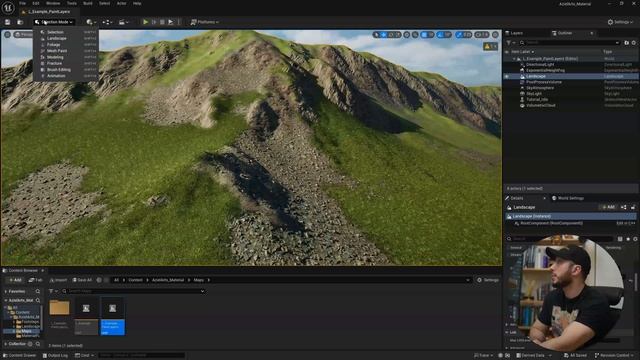
Task: Open the viewport camera speed control
Action: [x=482, y=35]
